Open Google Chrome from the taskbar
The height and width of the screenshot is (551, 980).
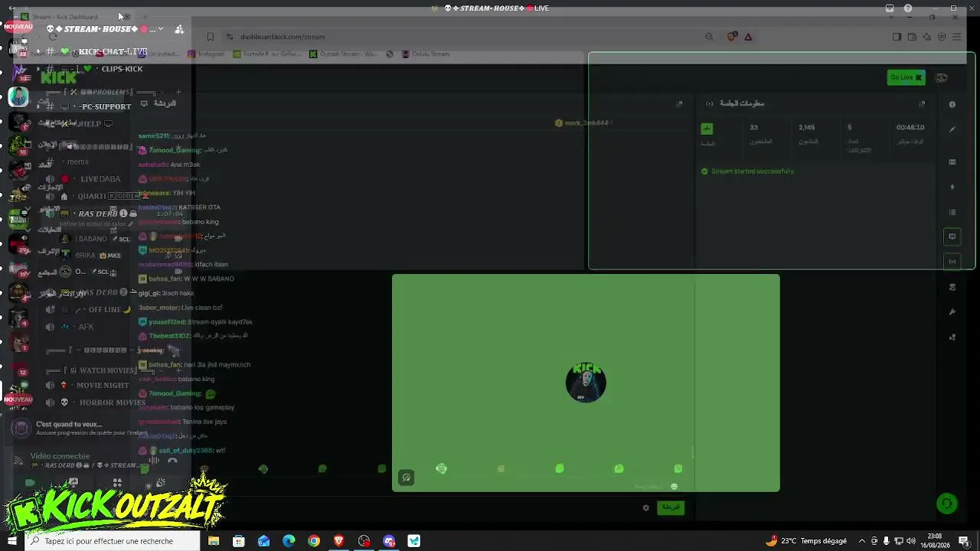(x=314, y=541)
